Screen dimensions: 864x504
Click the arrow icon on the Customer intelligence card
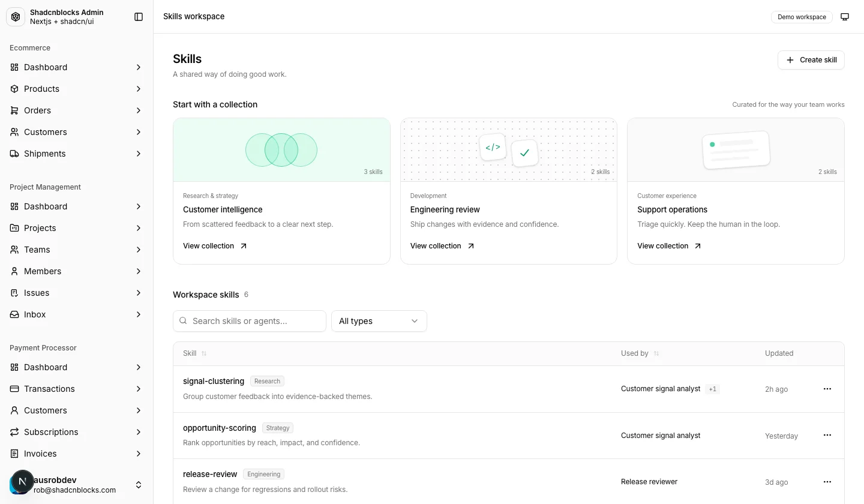[x=244, y=246]
